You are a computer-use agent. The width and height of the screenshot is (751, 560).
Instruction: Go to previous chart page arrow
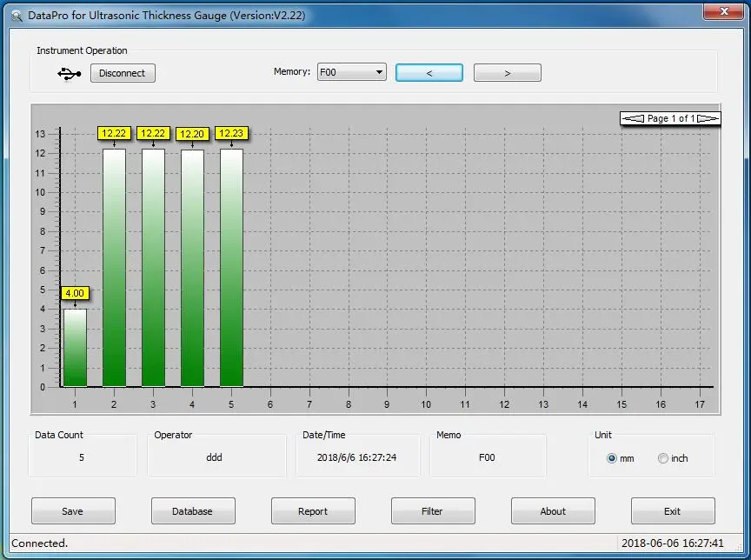(634, 118)
